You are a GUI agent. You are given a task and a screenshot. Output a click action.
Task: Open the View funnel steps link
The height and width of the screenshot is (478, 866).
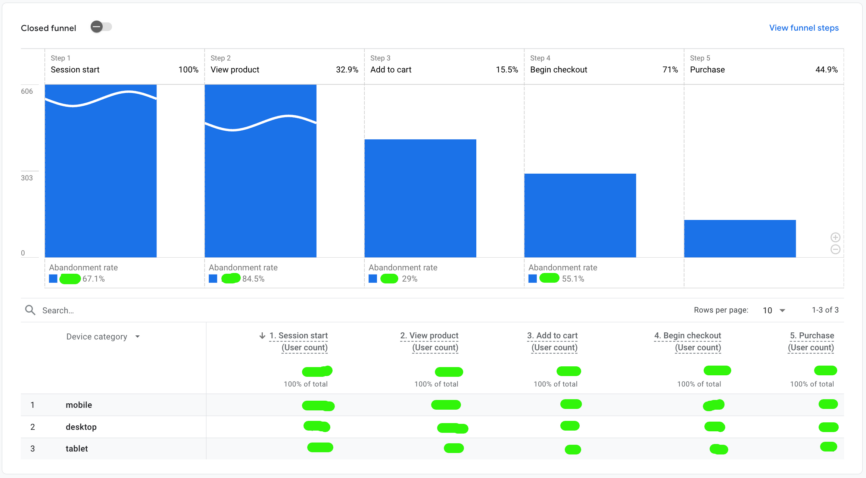pyautogui.click(x=803, y=28)
